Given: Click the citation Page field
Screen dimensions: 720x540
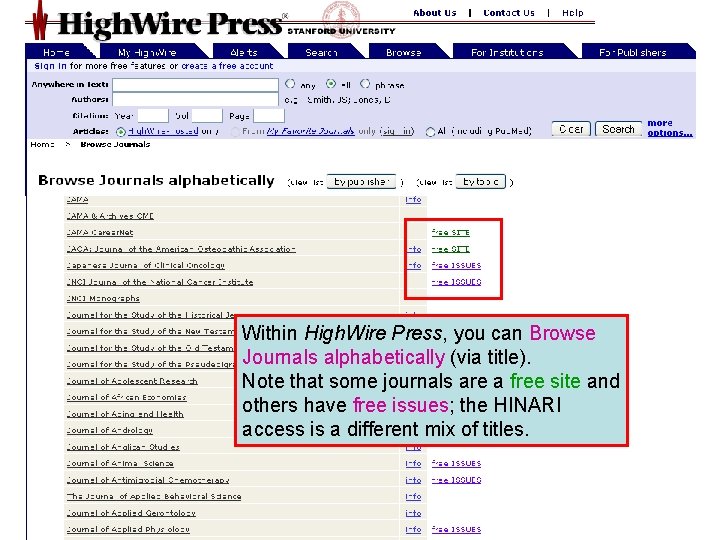Looking at the screenshot, I should [269, 116].
